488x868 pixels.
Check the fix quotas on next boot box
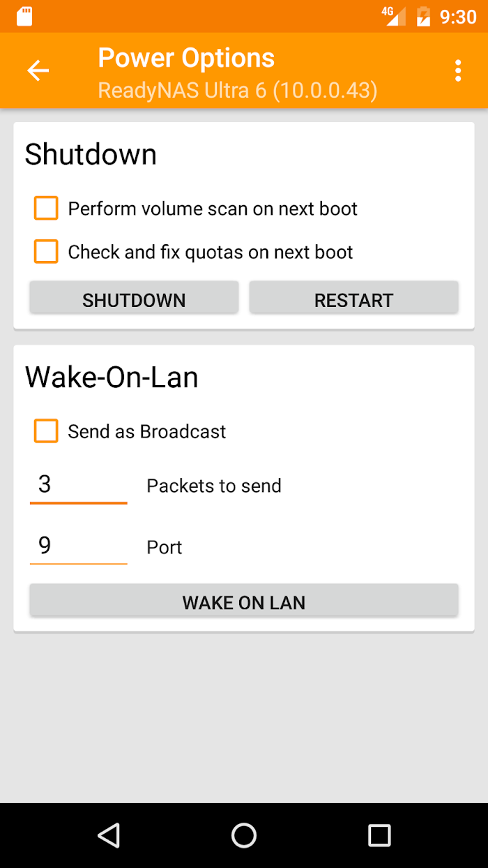[46, 252]
